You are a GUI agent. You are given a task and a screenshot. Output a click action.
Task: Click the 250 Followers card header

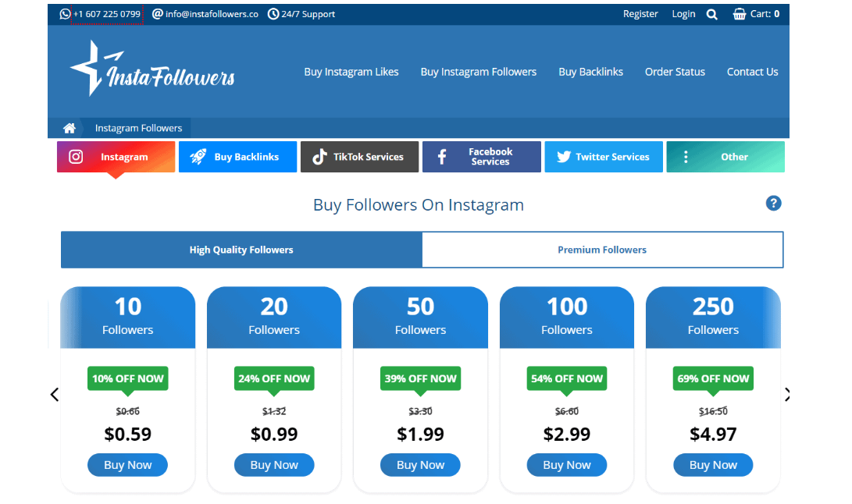coord(713,318)
